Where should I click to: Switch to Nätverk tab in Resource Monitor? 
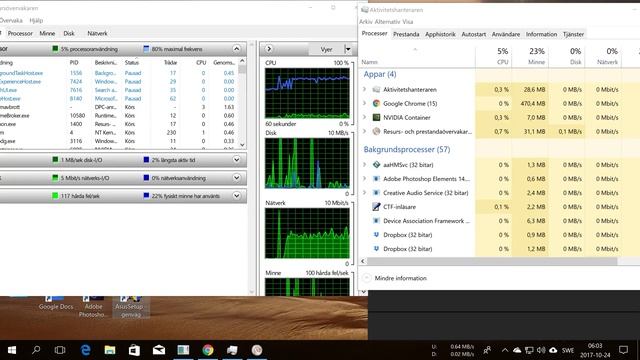pos(97,33)
